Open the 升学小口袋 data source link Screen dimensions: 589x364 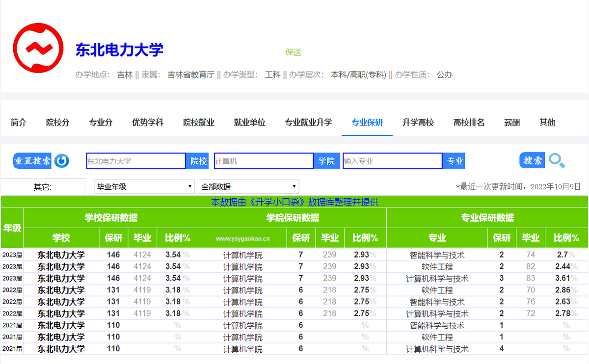pos(294,202)
